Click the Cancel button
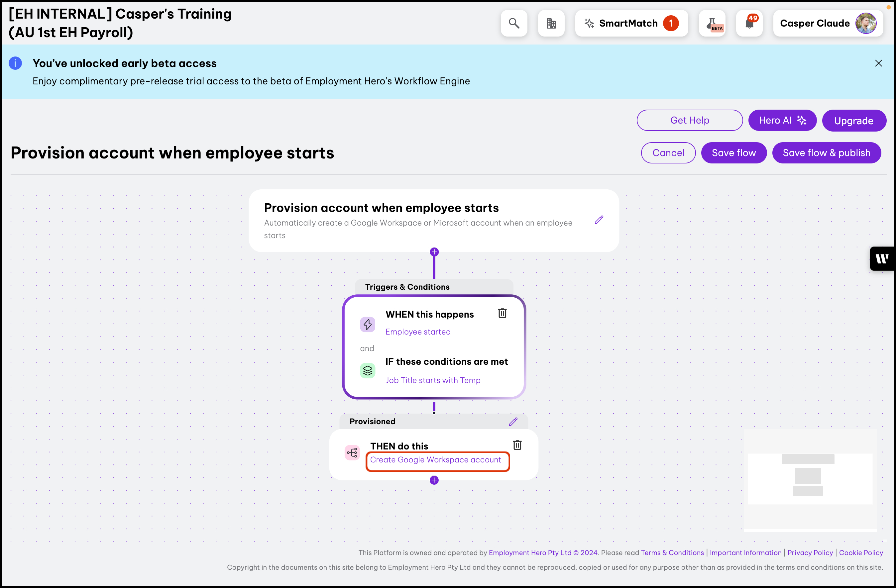The image size is (896, 588). (668, 153)
